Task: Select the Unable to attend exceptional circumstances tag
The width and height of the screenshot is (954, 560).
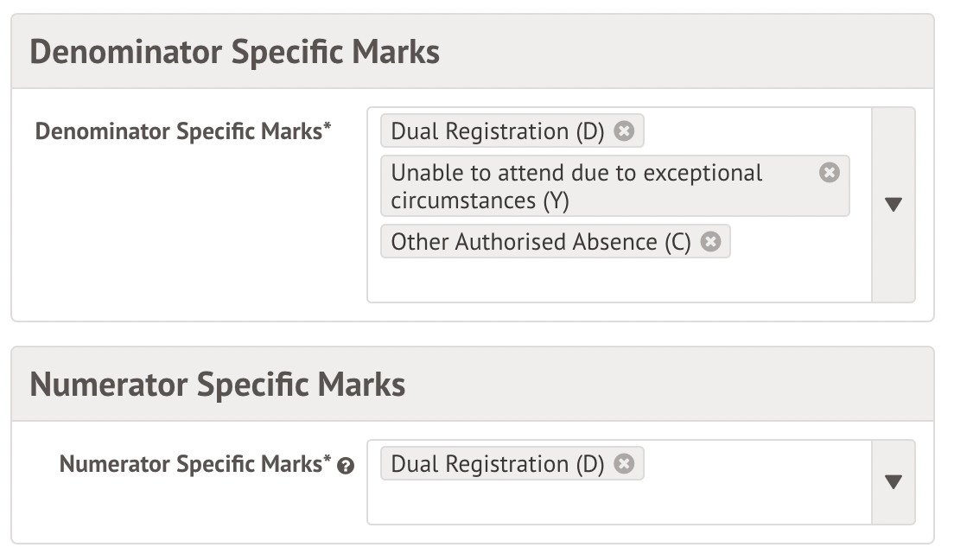Action: [x=576, y=186]
